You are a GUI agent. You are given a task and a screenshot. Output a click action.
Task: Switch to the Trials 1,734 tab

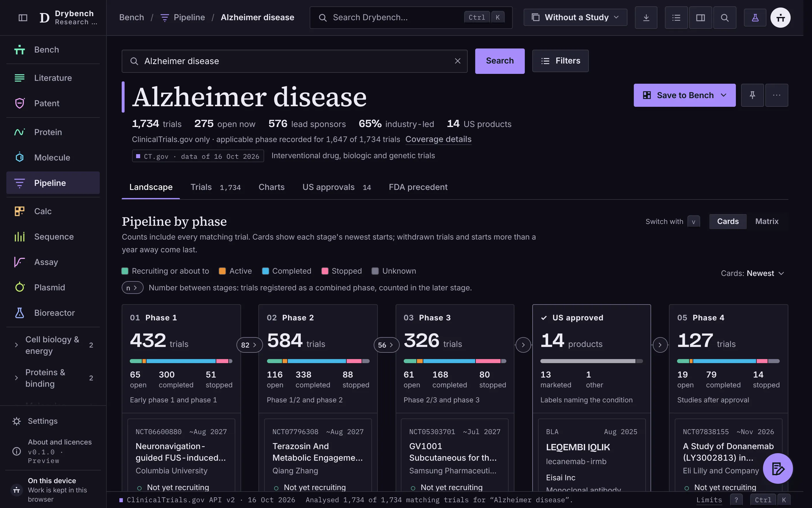click(x=215, y=187)
